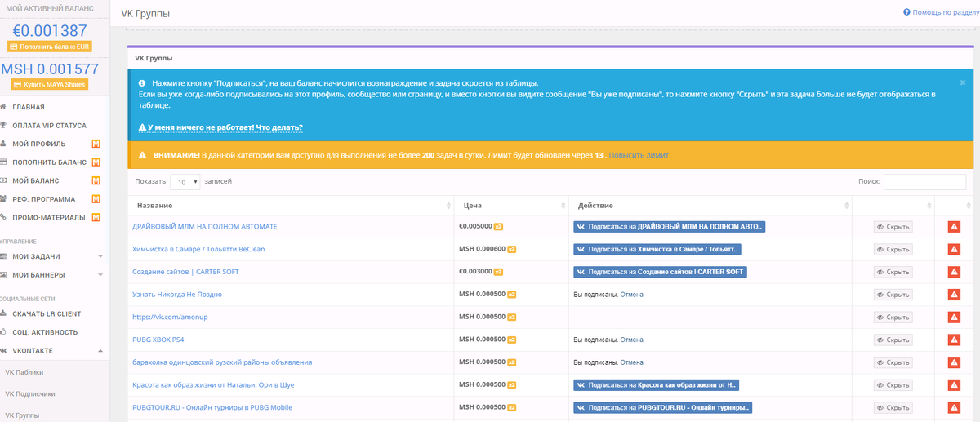The height and width of the screenshot is (422, 980).
Task: Sort table by Название column arrows
Action: (x=449, y=206)
